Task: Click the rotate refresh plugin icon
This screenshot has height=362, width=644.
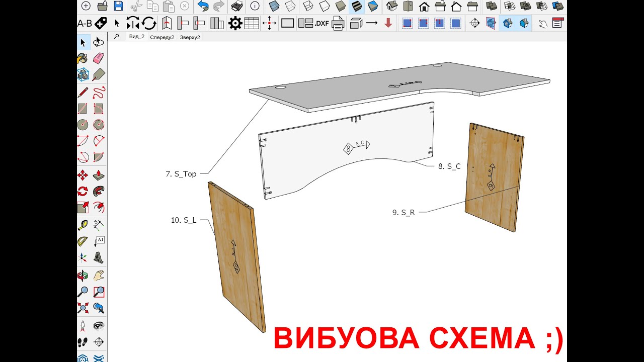Action: 149,23
